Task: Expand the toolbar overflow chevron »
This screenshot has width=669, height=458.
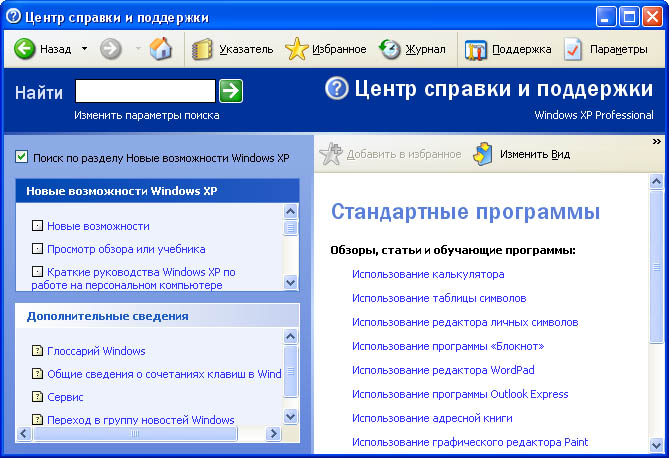Action: 657,141
